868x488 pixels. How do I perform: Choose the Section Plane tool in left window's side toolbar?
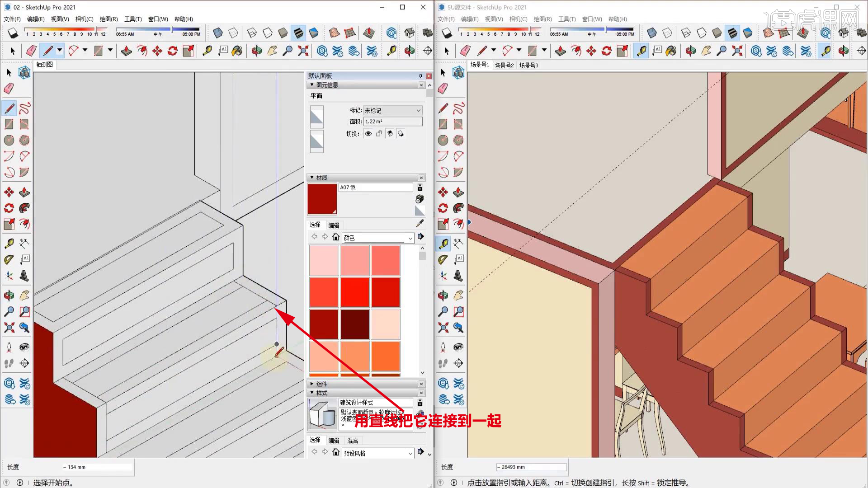pyautogui.click(x=24, y=363)
